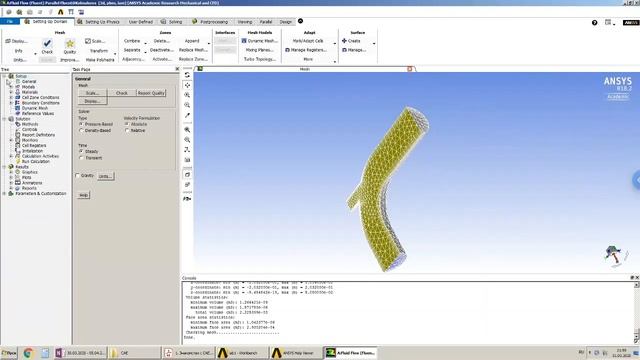Click the Units button
Viewport: 640px width, 360px height.
click(106, 176)
